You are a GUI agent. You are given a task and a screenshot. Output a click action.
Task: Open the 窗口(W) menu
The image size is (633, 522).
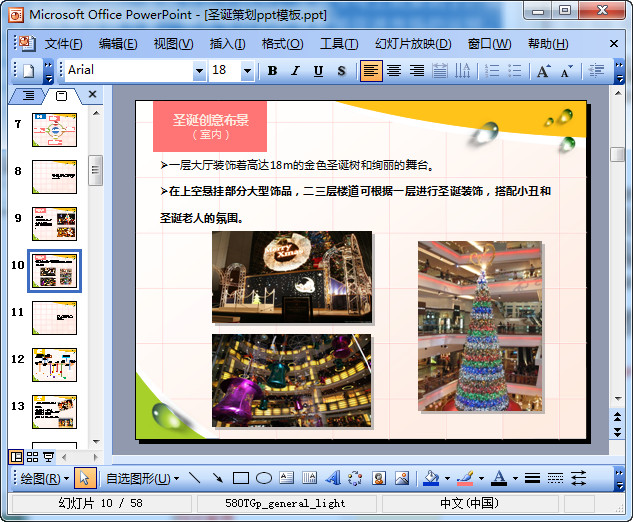[x=489, y=44]
